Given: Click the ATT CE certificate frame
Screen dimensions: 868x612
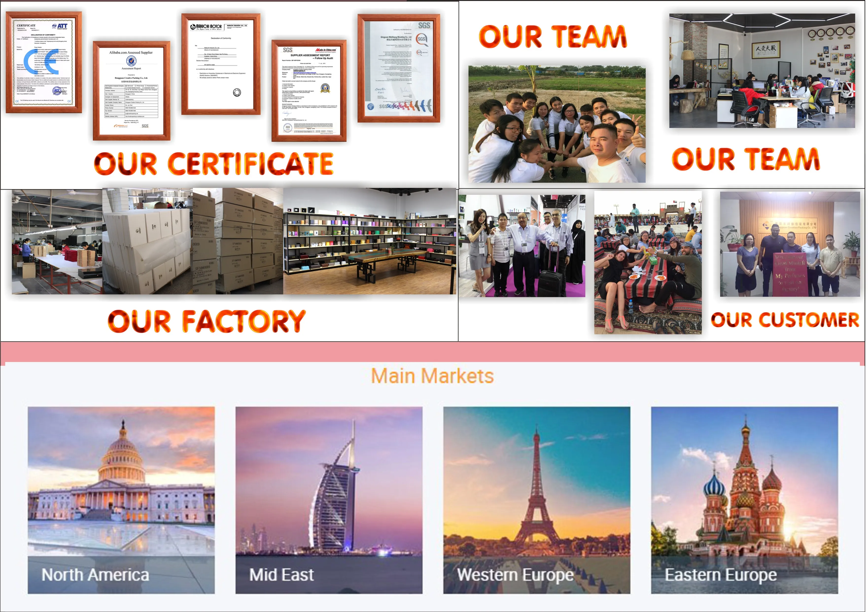Looking at the screenshot, I should 44,62.
